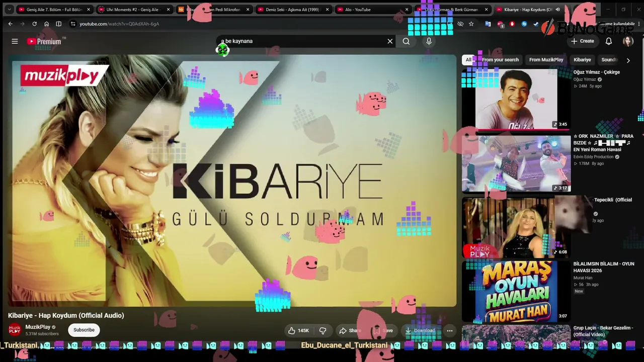Click the video title Kibariye - Hap Koydum

click(66, 315)
